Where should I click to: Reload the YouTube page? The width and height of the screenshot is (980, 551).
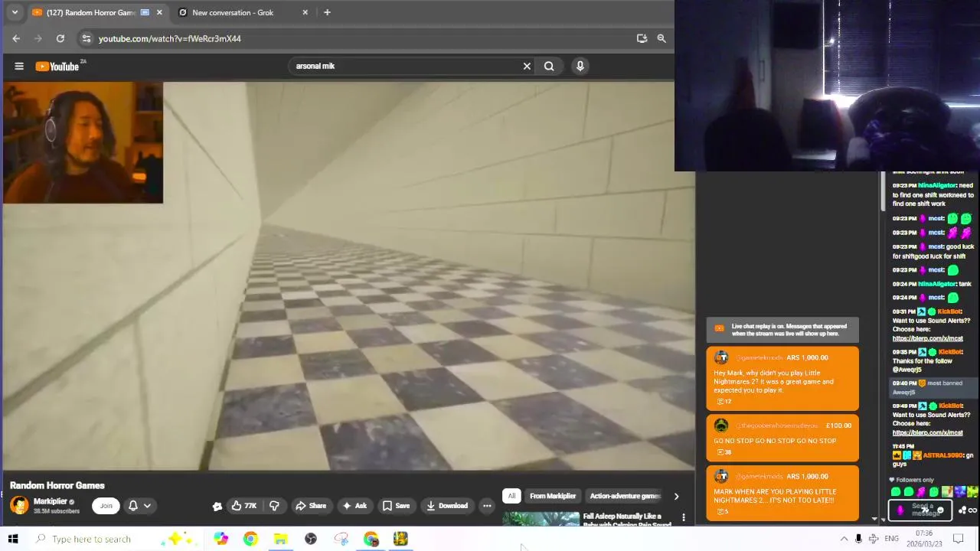(x=60, y=38)
